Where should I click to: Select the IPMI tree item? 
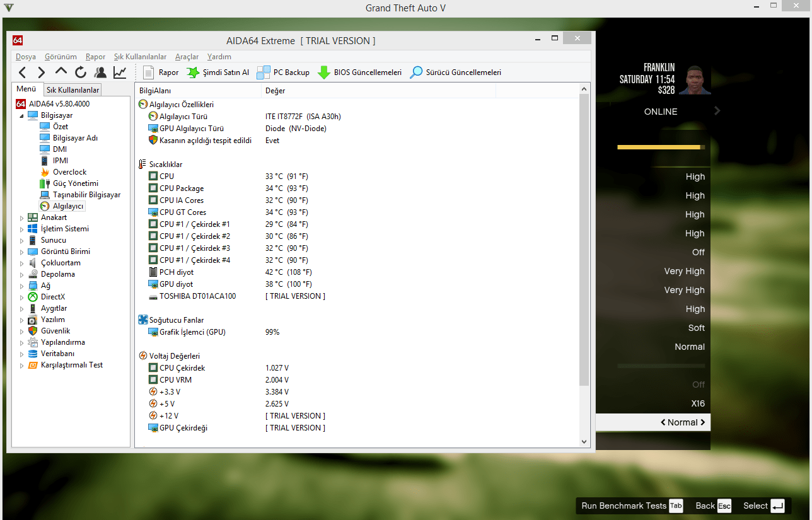point(61,161)
